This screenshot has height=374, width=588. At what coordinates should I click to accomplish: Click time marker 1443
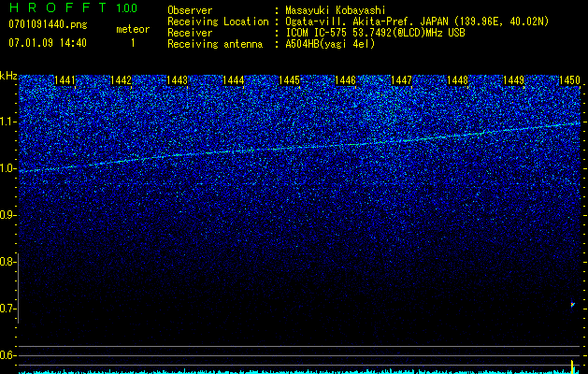177,80
